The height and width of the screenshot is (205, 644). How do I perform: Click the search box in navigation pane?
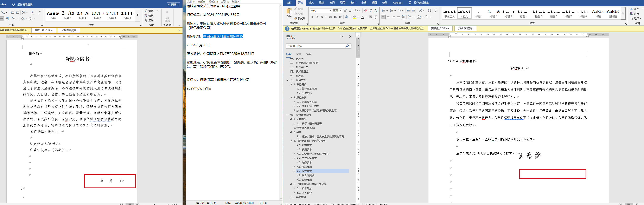tap(316, 46)
